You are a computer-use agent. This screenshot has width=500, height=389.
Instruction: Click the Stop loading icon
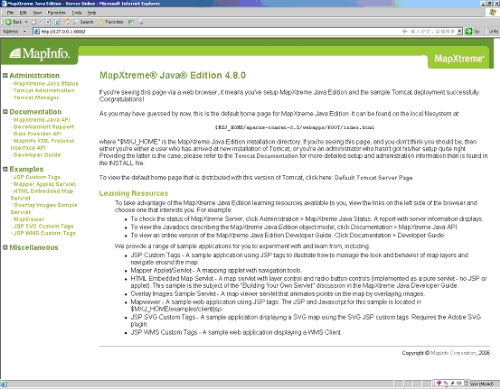click(48, 22)
